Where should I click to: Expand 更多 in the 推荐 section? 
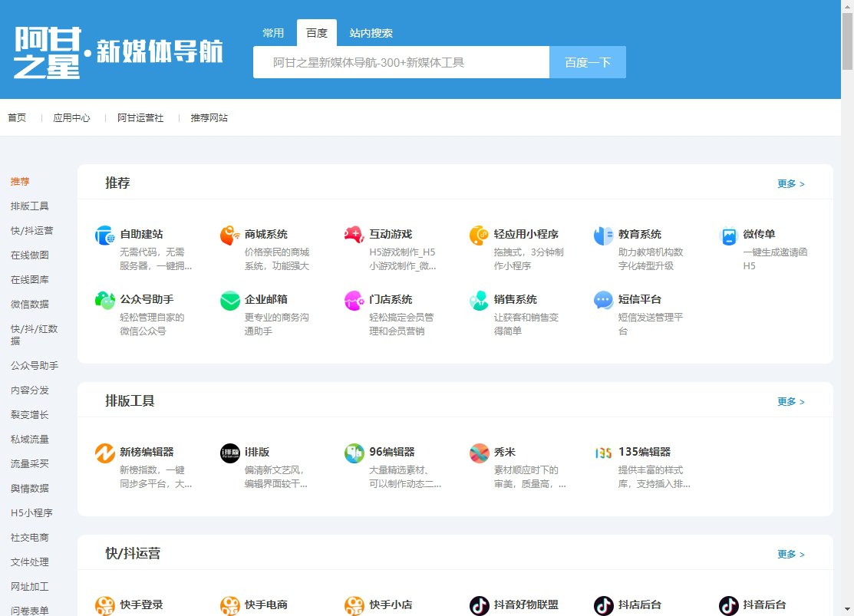[x=791, y=183]
